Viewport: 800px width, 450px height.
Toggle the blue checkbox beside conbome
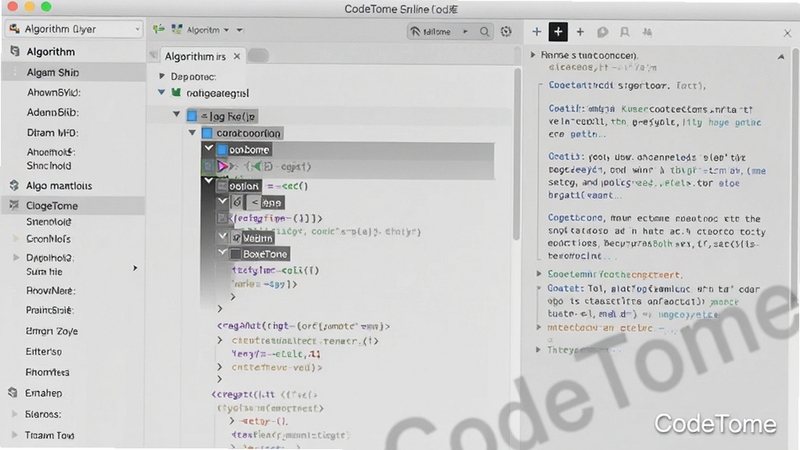pos(222,150)
